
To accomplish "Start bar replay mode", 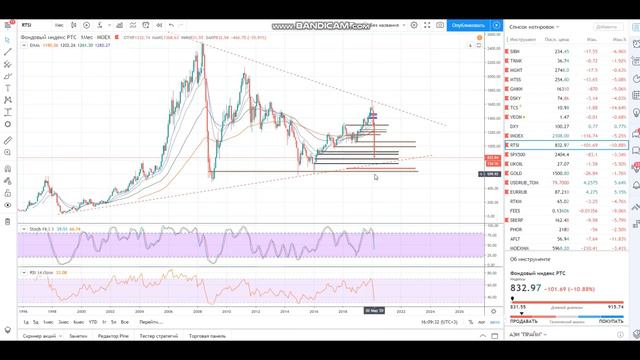I will tap(159, 25).
